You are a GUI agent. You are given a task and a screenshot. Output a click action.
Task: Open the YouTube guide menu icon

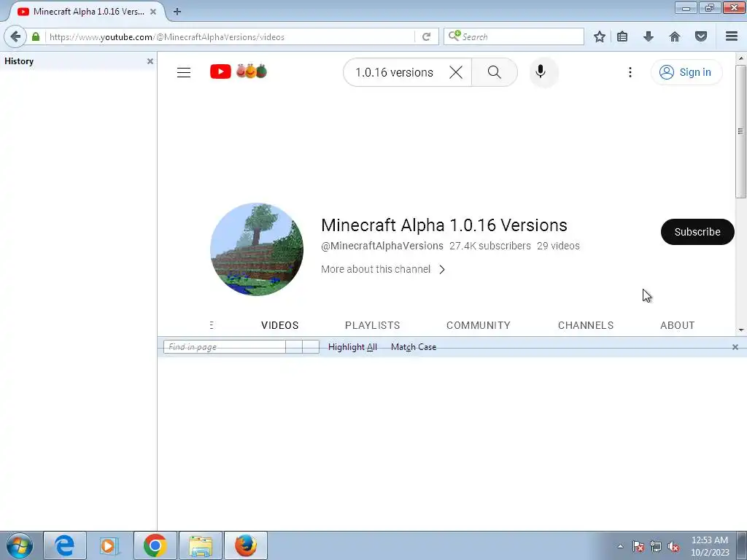tap(184, 72)
